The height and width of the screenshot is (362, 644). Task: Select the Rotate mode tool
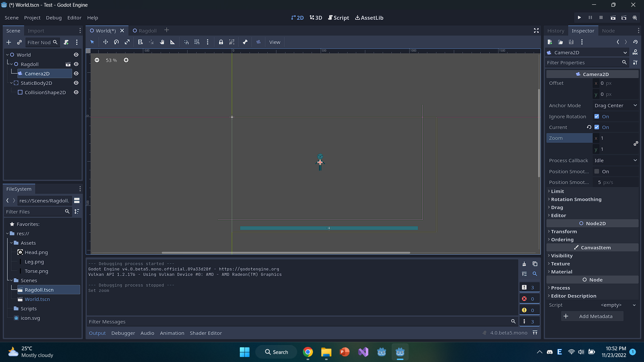[x=116, y=42]
